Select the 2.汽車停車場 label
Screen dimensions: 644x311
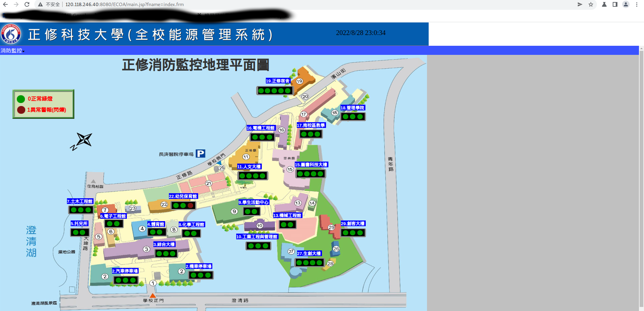[125, 271]
